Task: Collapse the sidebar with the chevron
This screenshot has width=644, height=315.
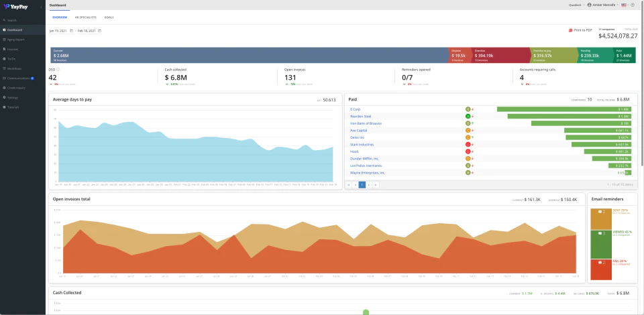Action: click(41, 7)
